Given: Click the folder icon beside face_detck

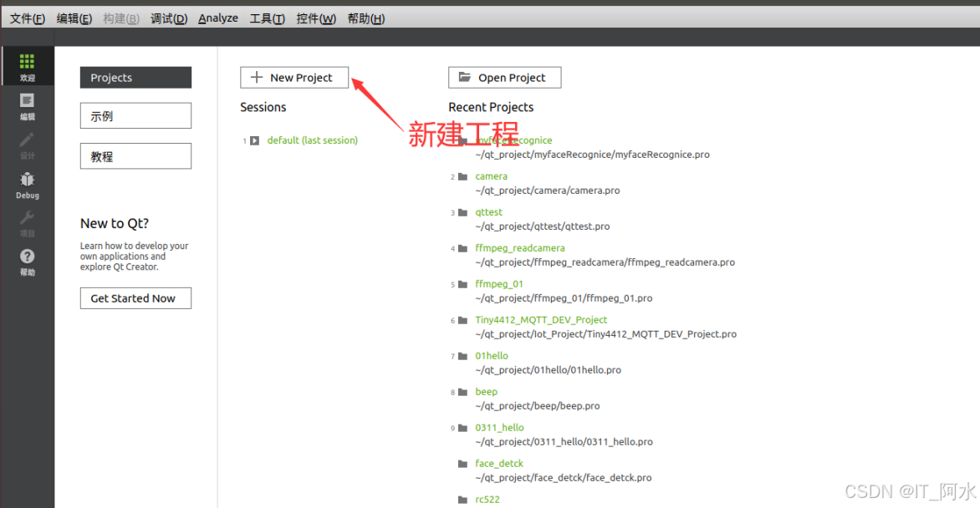Looking at the screenshot, I should click(x=462, y=464).
